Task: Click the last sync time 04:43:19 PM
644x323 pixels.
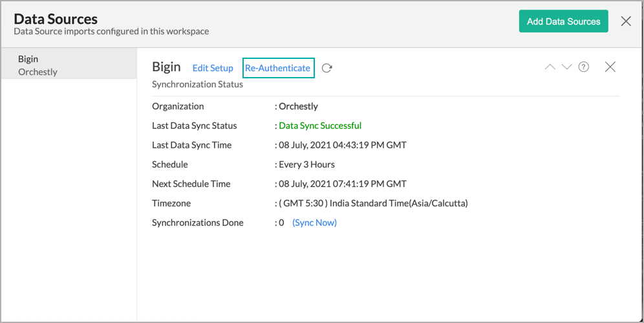Action: tap(343, 145)
